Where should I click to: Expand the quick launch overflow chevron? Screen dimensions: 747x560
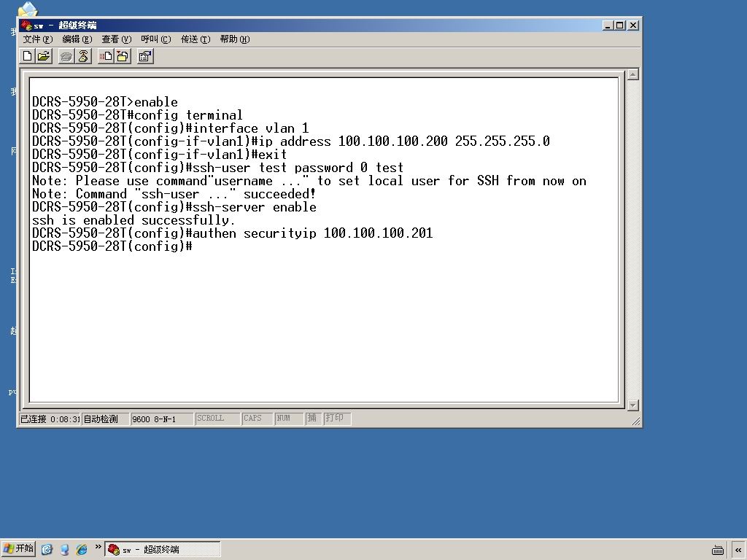98,547
